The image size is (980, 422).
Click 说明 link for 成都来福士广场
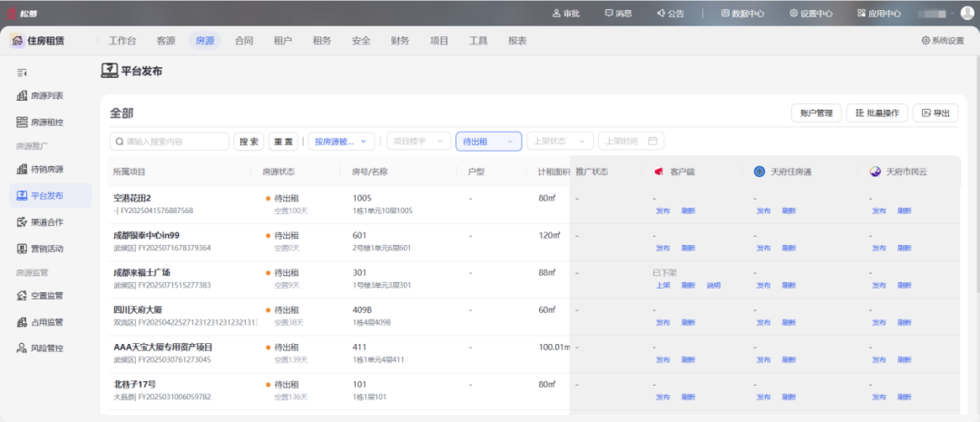(713, 285)
